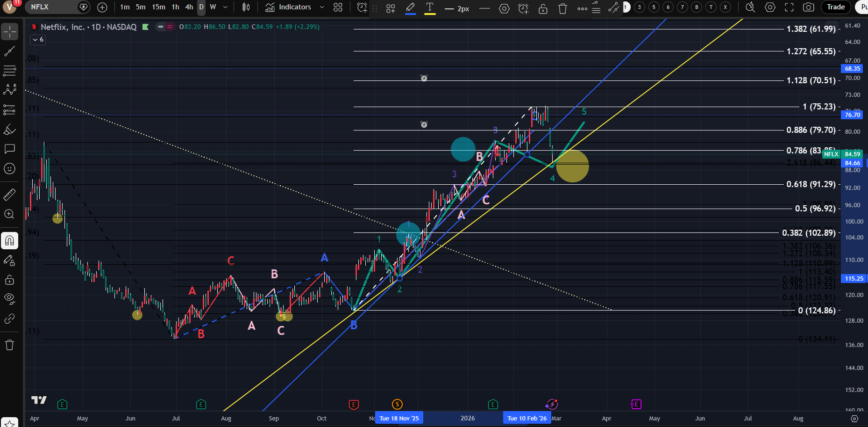This screenshot has width=868, height=427.
Task: Take a chart snapshot with camera icon
Action: click(x=808, y=7)
